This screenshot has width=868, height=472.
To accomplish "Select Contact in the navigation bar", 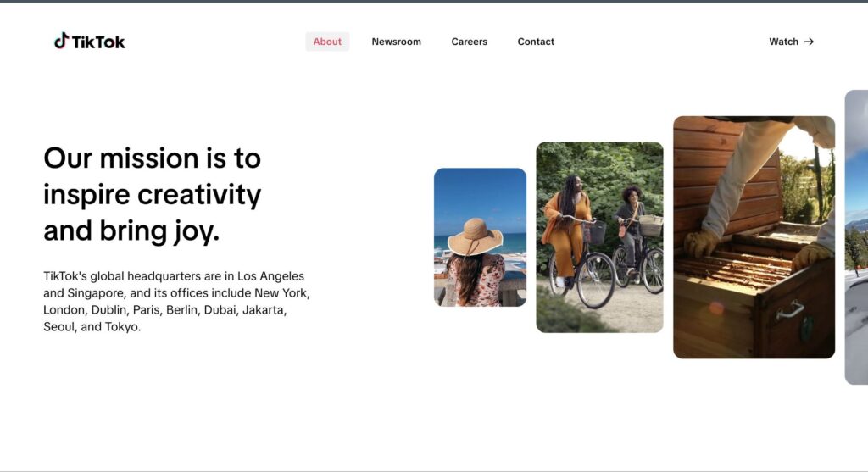I will 536,42.
